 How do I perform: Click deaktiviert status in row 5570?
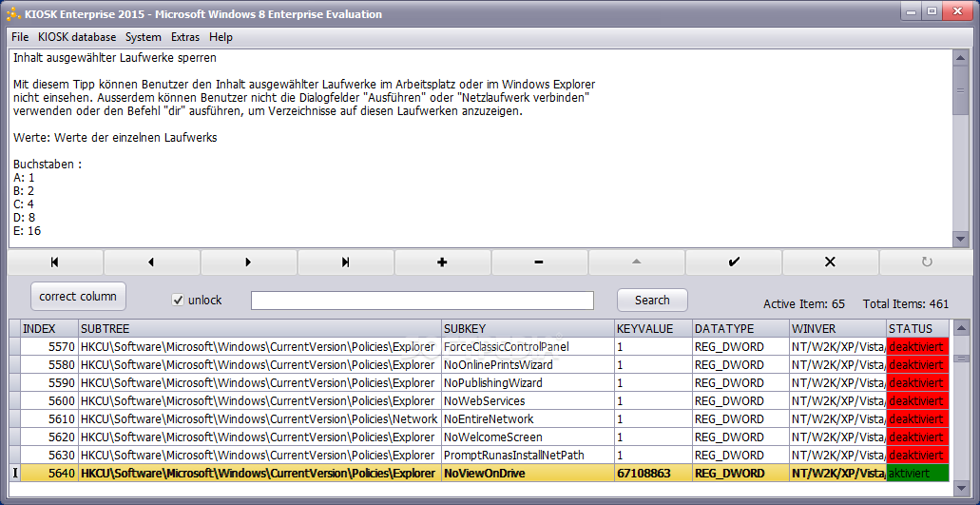pyautogui.click(x=917, y=346)
